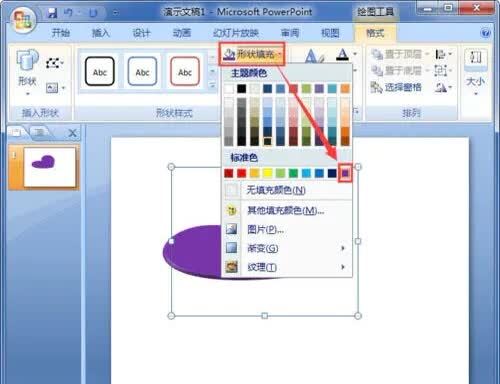Select the slide 1 thumbnail
Screen dimensions: 500x384
pyautogui.click(x=50, y=167)
